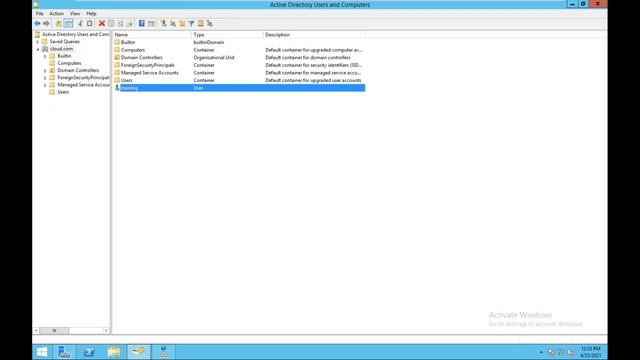Screen dimensions: 640x360
Task: Click the Forward arrow in the toolbar
Action: (x=47, y=24)
